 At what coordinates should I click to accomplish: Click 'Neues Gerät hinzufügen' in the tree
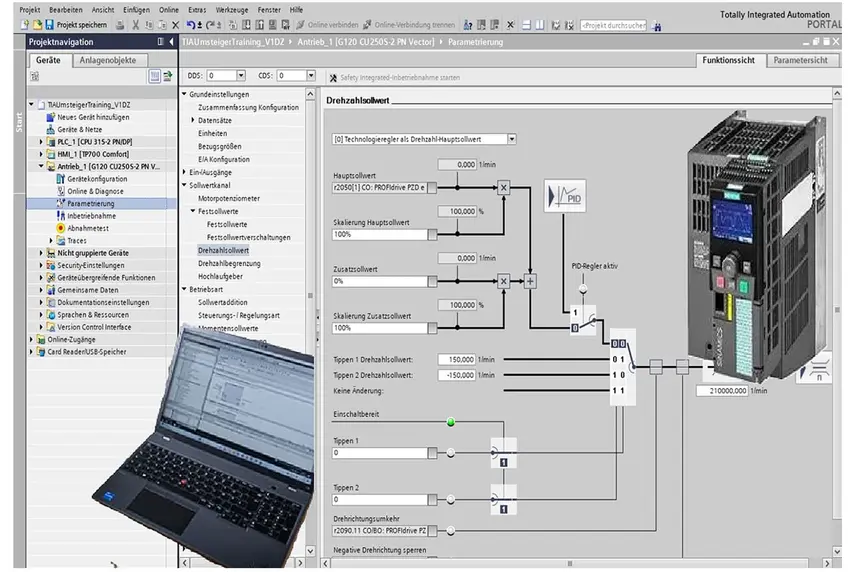[92, 117]
